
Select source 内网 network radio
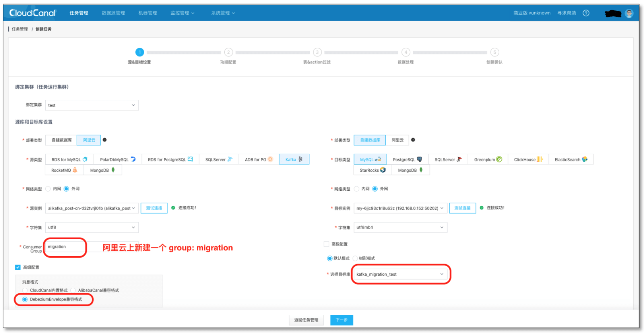click(48, 189)
